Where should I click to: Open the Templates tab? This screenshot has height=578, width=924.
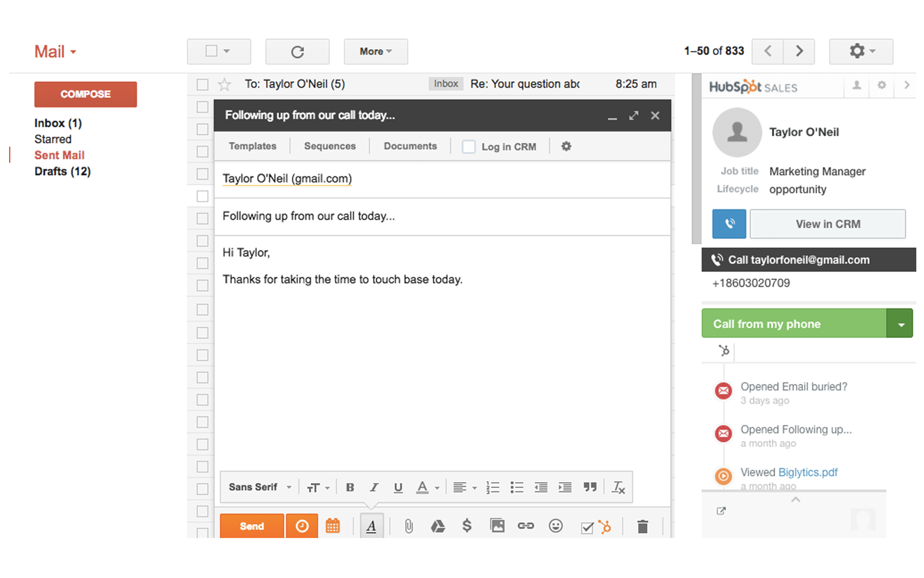[x=253, y=146]
